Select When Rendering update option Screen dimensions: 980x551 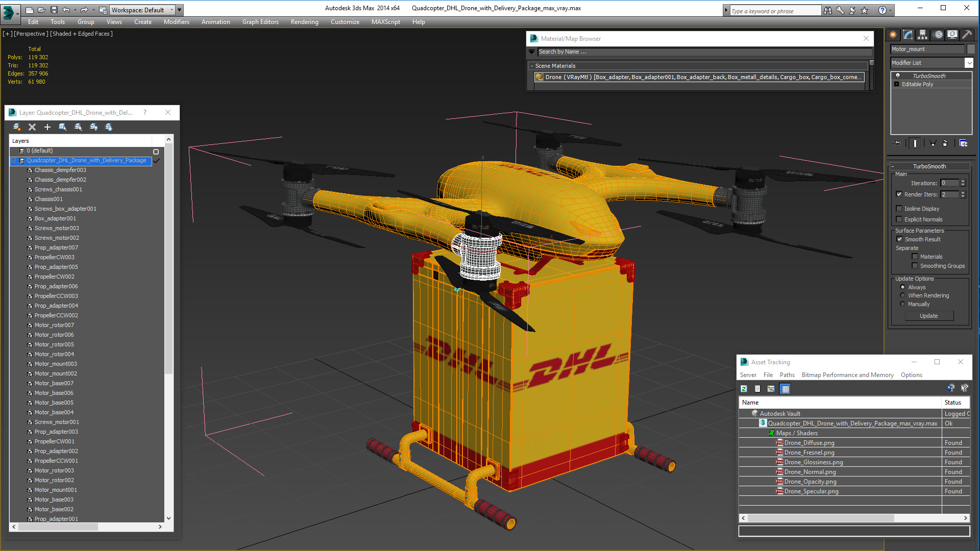coord(902,295)
